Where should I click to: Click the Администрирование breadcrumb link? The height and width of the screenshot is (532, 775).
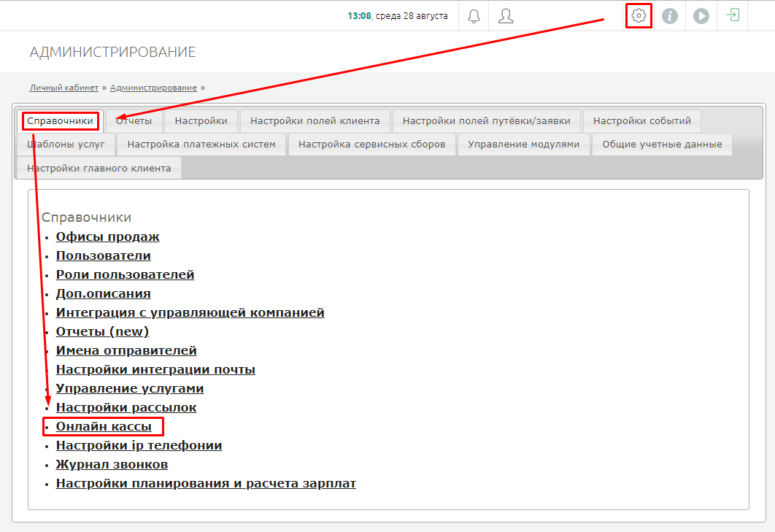click(x=153, y=88)
